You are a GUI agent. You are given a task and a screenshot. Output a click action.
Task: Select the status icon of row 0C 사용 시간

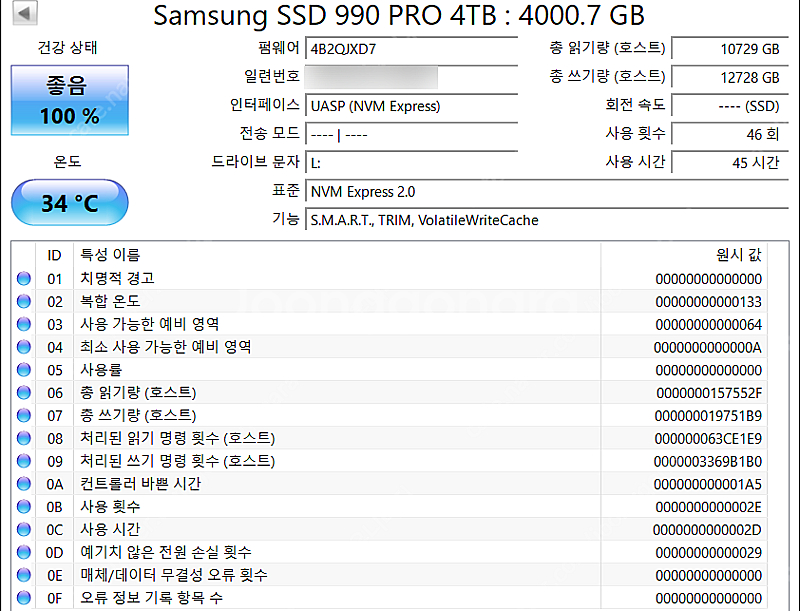pos(23,529)
